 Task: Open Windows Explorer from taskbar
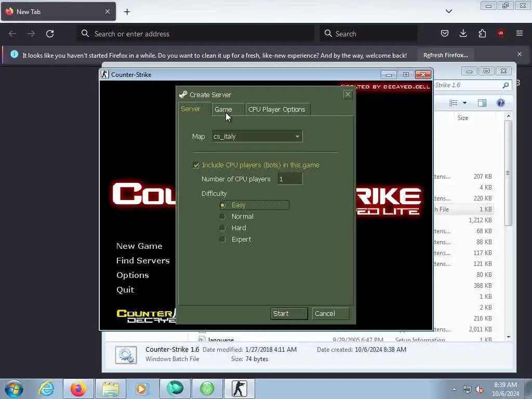[111, 389]
